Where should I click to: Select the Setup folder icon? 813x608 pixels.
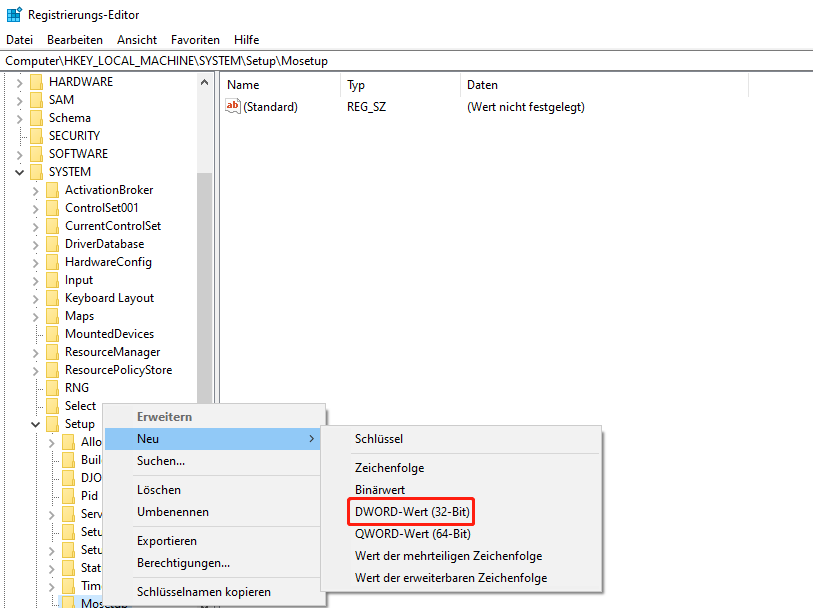pos(52,424)
